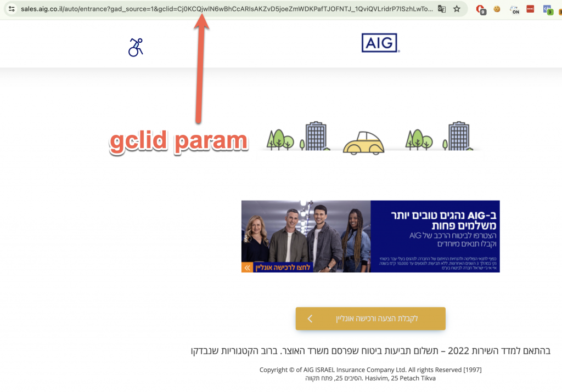The height and width of the screenshot is (392, 562).
Task: Click the banner headline about good drivers
Action: click(x=443, y=220)
